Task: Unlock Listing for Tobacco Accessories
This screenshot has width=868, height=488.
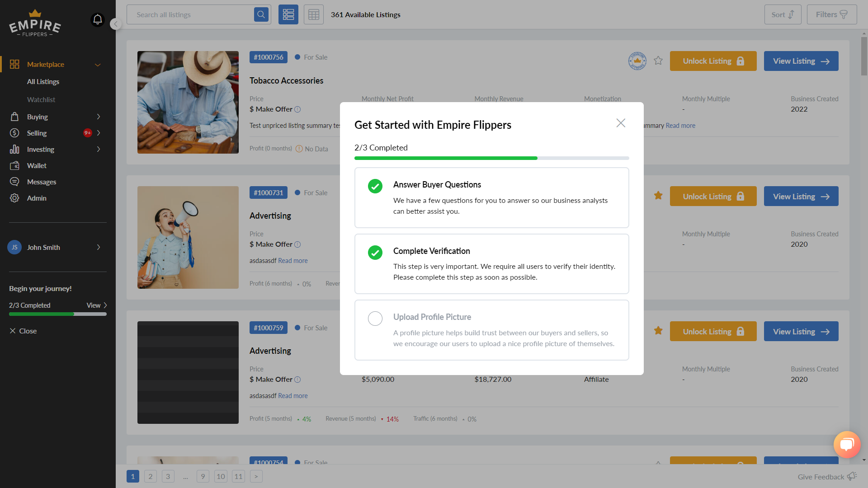Action: pyautogui.click(x=713, y=61)
